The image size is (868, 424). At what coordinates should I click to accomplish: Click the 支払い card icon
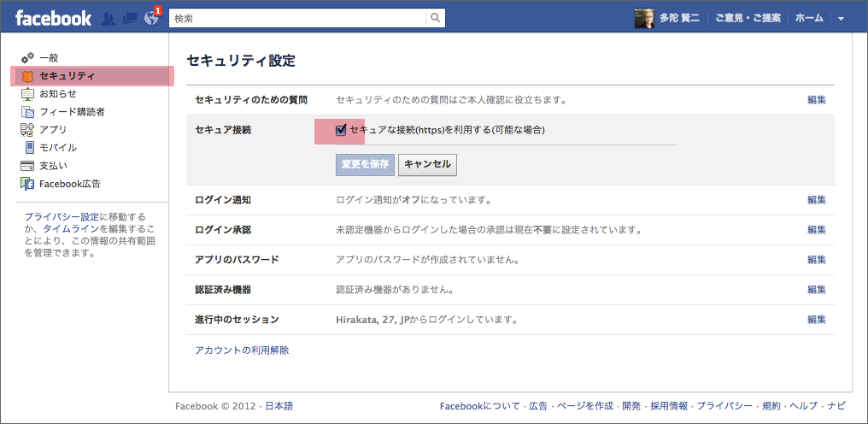click(27, 166)
